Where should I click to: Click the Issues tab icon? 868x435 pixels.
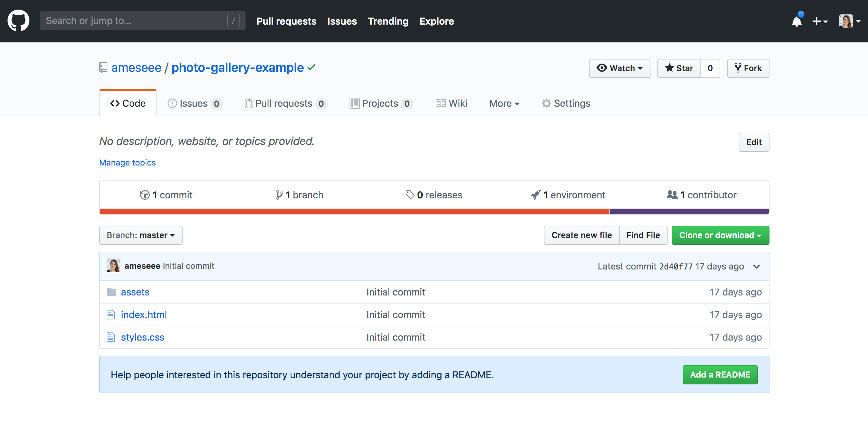[172, 103]
